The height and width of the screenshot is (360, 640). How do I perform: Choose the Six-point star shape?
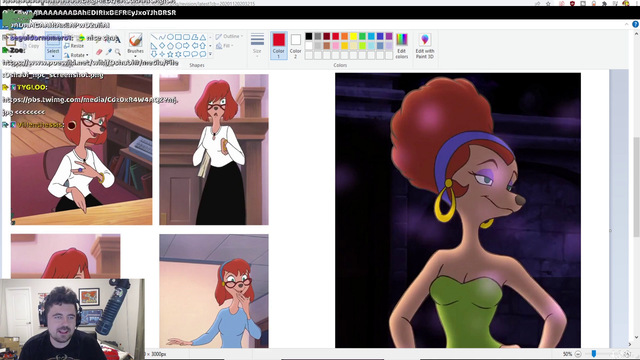(x=178, y=54)
